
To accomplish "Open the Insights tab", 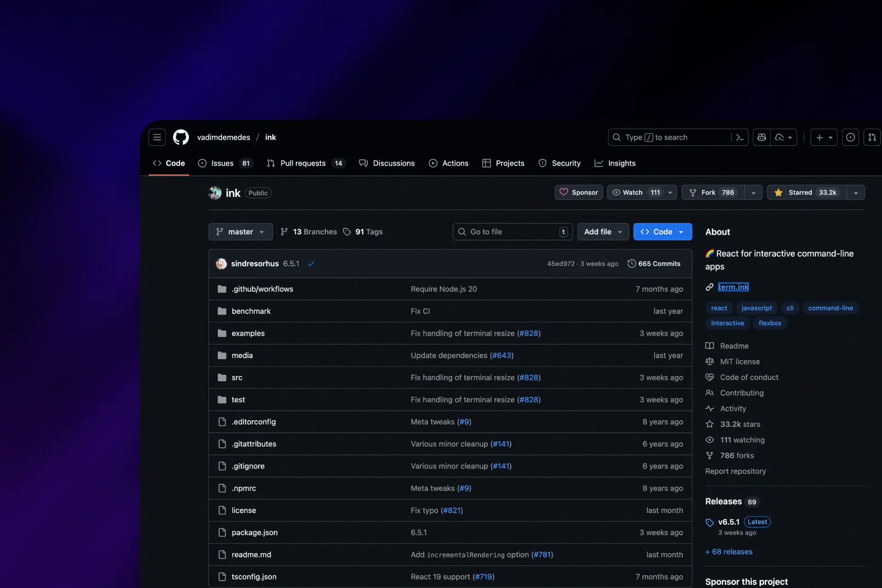I will 615,163.
